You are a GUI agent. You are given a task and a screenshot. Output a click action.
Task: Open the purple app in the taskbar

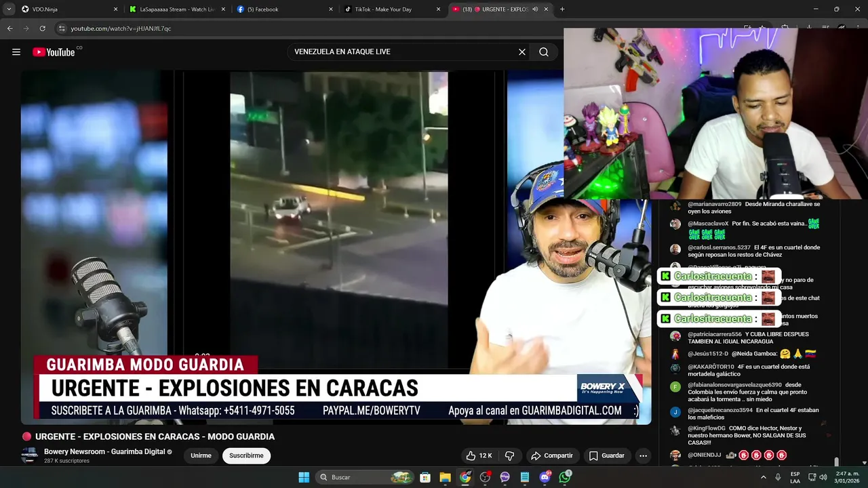click(x=505, y=477)
